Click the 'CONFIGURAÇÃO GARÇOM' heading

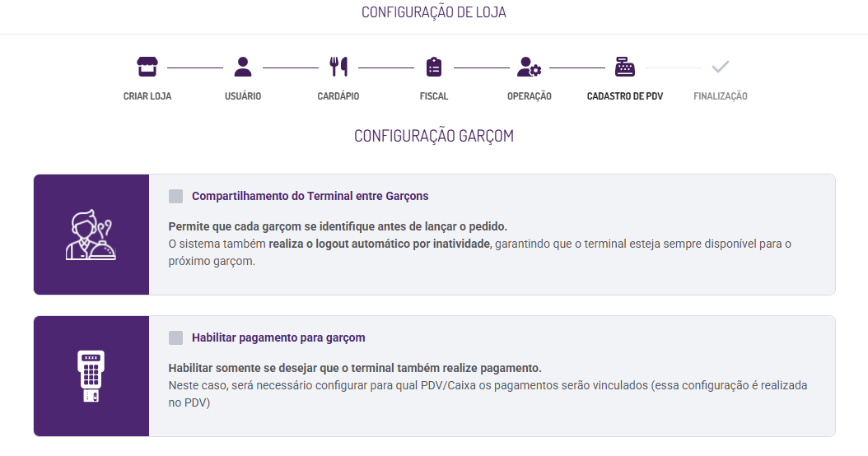coord(434,136)
